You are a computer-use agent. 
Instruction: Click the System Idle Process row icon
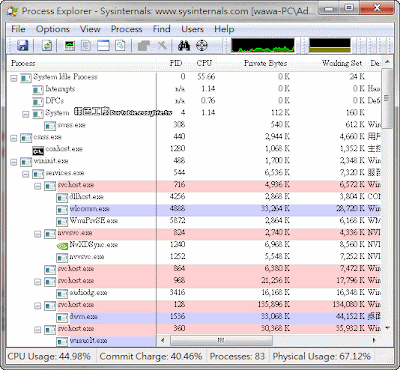click(x=26, y=78)
